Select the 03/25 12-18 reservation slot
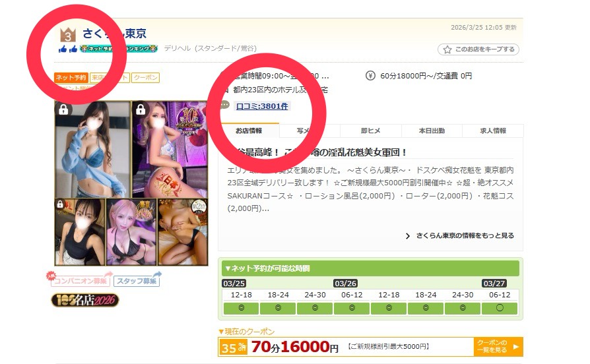This screenshot has height=364, width=590. point(240,309)
